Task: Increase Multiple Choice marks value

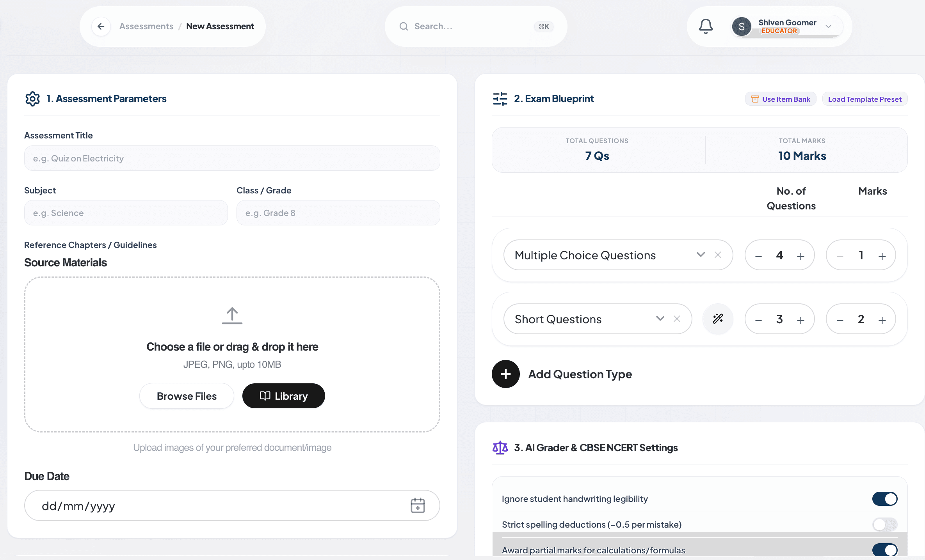Action: pyautogui.click(x=882, y=256)
